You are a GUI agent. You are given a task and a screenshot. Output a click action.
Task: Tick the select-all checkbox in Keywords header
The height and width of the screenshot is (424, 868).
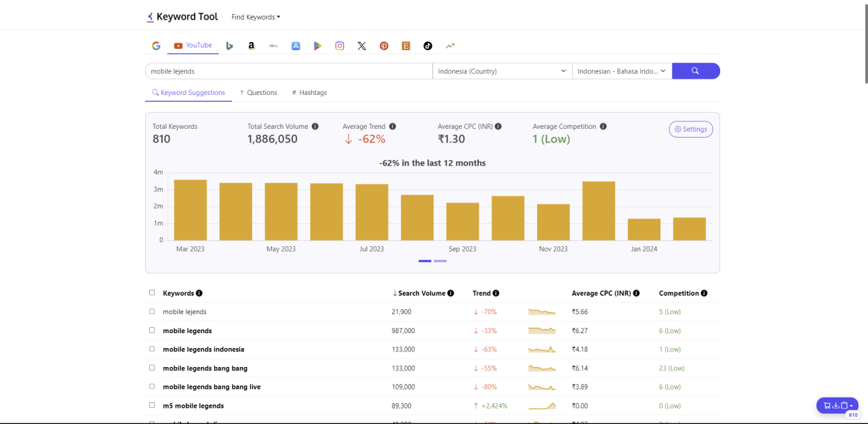(152, 293)
